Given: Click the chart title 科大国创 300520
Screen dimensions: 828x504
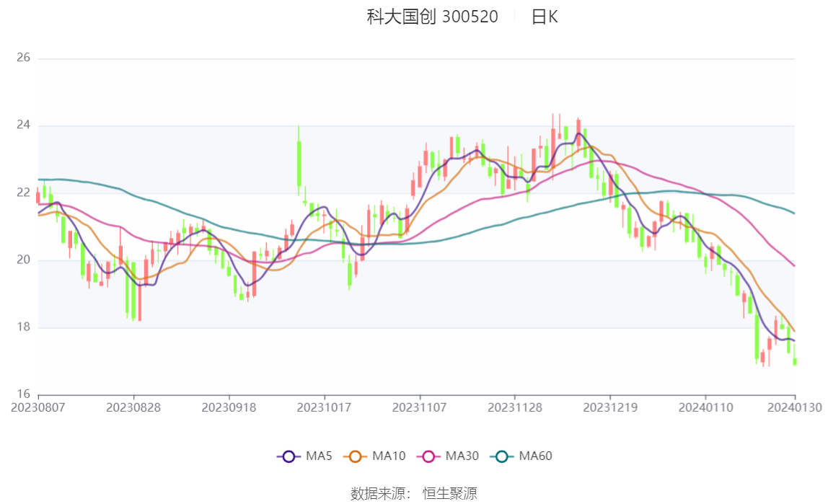Looking at the screenshot, I should coord(433,17).
